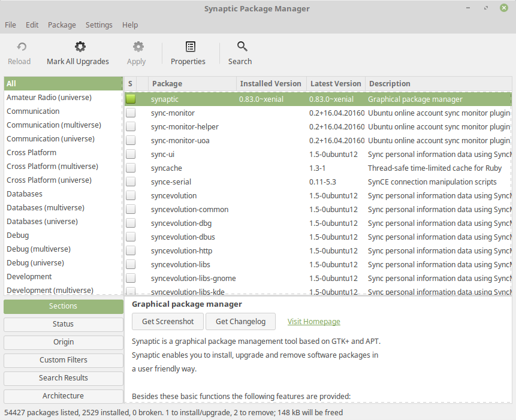Click the package list vertical scrollbar
This screenshot has height=420, width=516.
click(x=512, y=180)
